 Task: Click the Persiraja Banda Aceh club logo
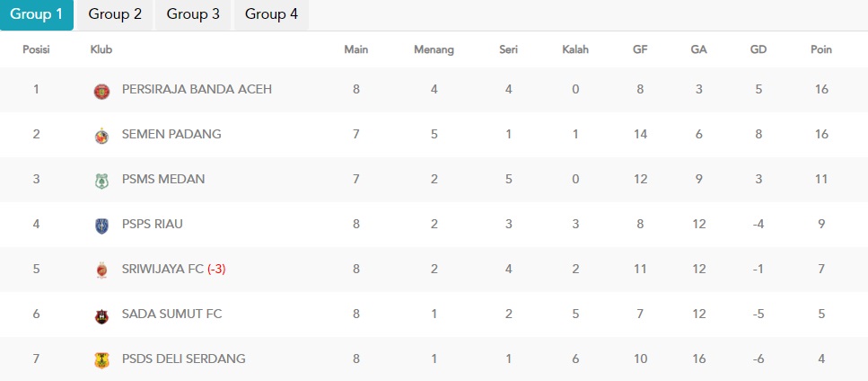tap(101, 91)
